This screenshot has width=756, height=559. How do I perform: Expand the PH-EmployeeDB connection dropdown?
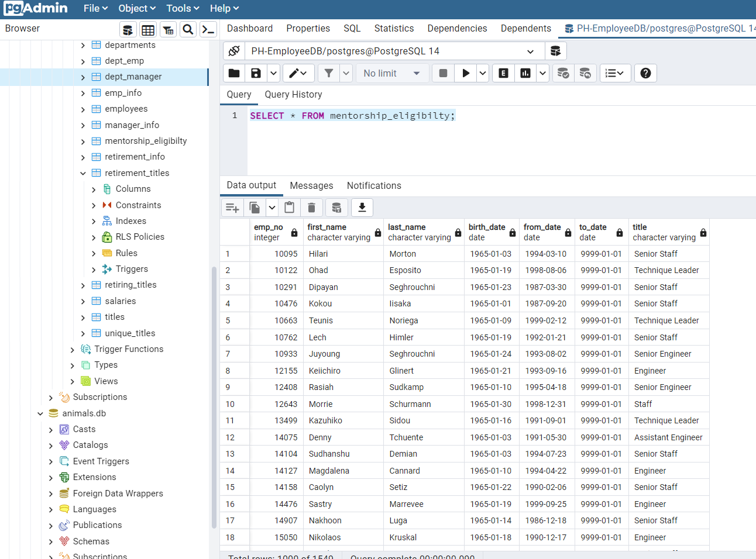[530, 51]
